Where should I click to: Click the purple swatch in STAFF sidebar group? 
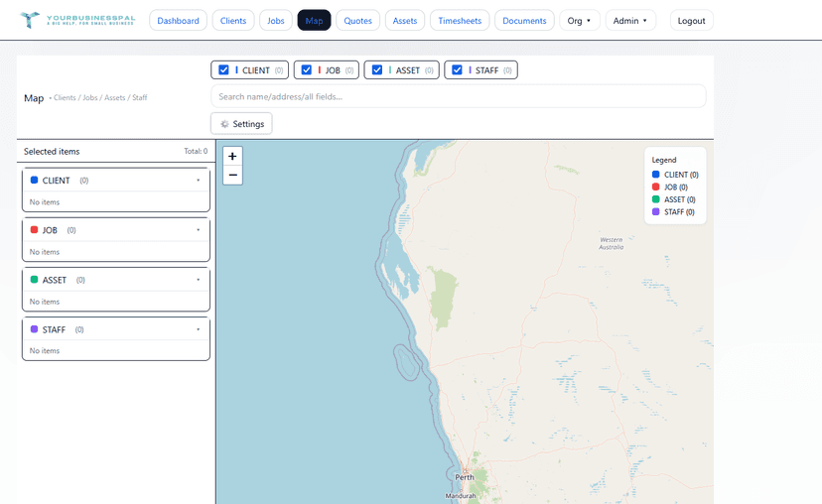tap(34, 329)
